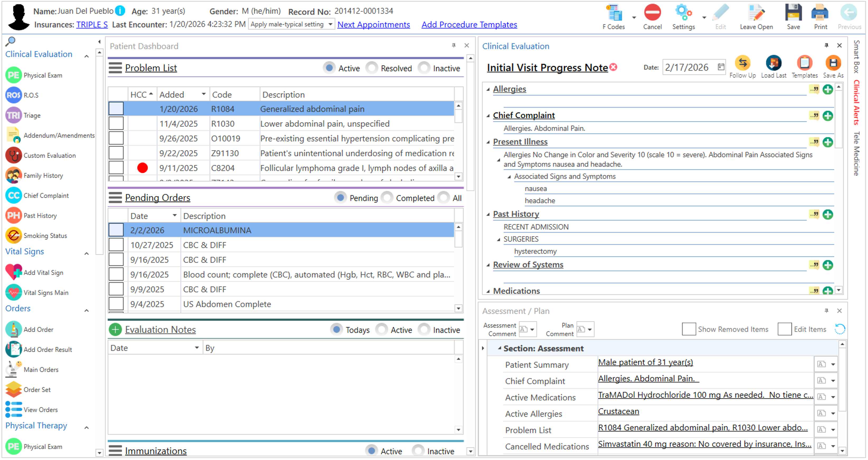The width and height of the screenshot is (868, 460).
Task: Check the Show Removed Items checkbox
Action: (x=688, y=329)
